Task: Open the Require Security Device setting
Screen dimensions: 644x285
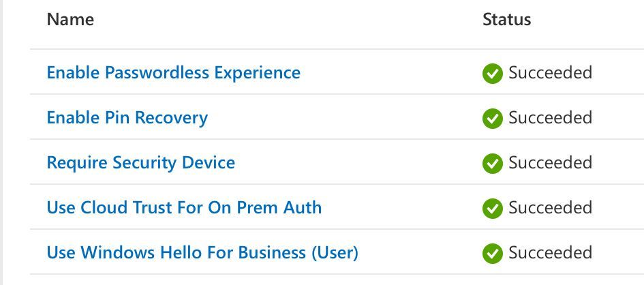Action: pyautogui.click(x=141, y=163)
